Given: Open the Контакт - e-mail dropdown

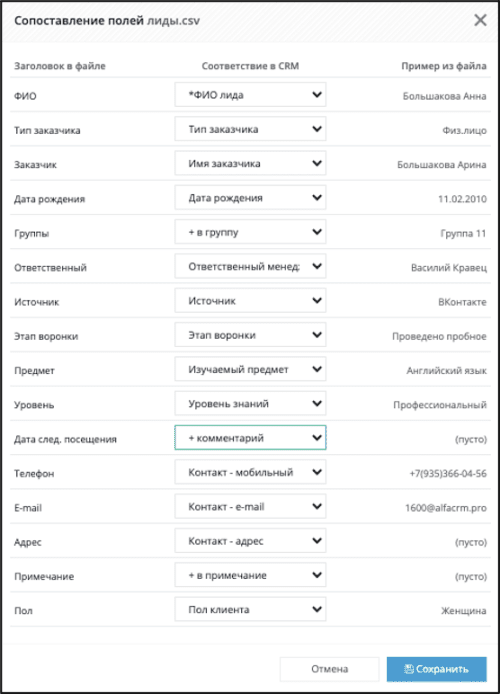Looking at the screenshot, I should (x=250, y=506).
